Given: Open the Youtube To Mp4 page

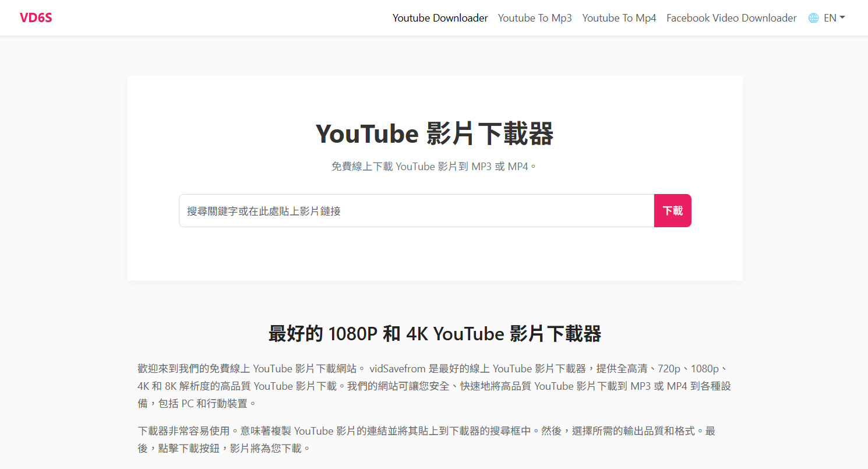Looking at the screenshot, I should coord(619,18).
